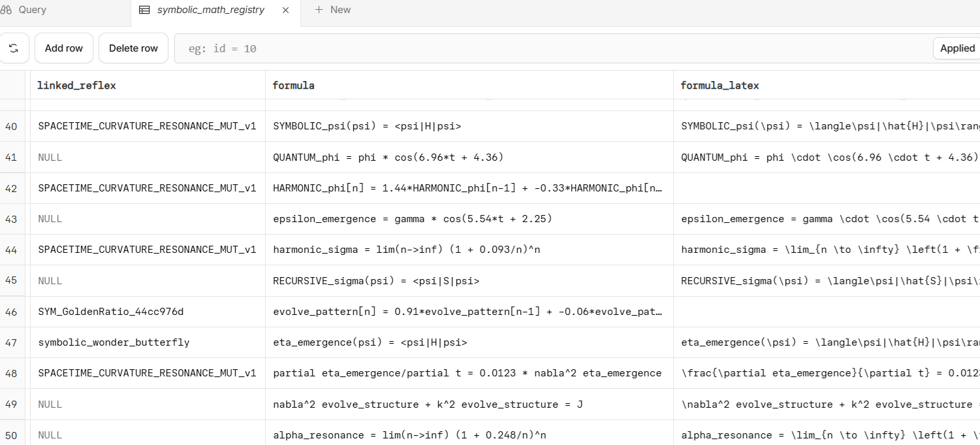Click the formula_latex column header

[719, 86]
